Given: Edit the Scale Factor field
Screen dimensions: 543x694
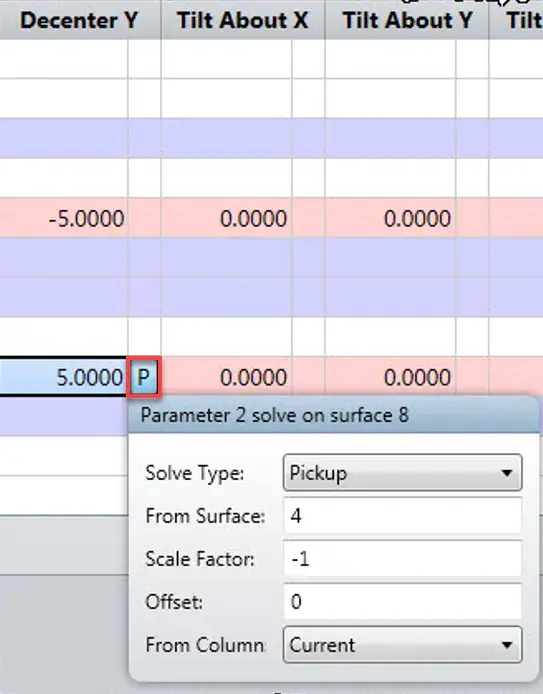Looking at the screenshot, I should [x=402, y=559].
